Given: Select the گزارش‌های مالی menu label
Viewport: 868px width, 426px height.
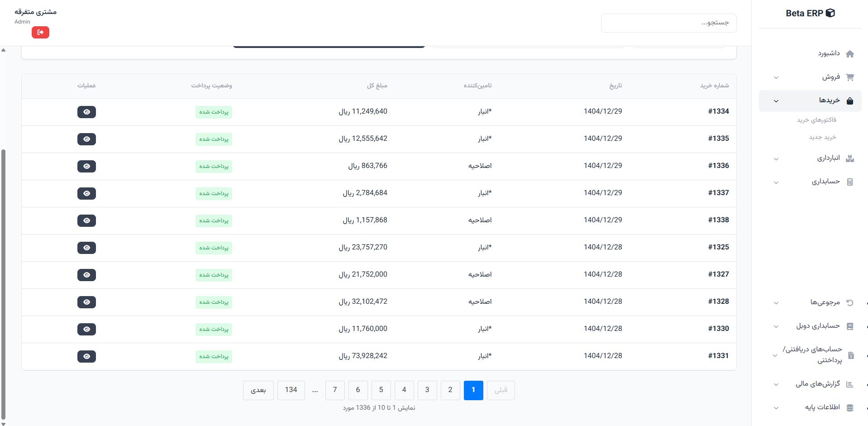Looking at the screenshot, I should pos(818,384).
